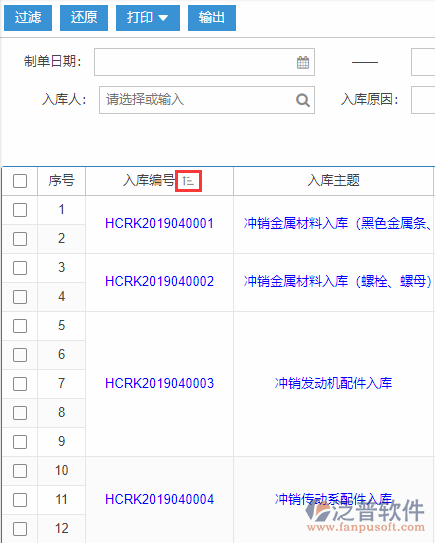The image size is (435, 543).
Task: Check the checkbox for row 11
Action: click(20, 500)
